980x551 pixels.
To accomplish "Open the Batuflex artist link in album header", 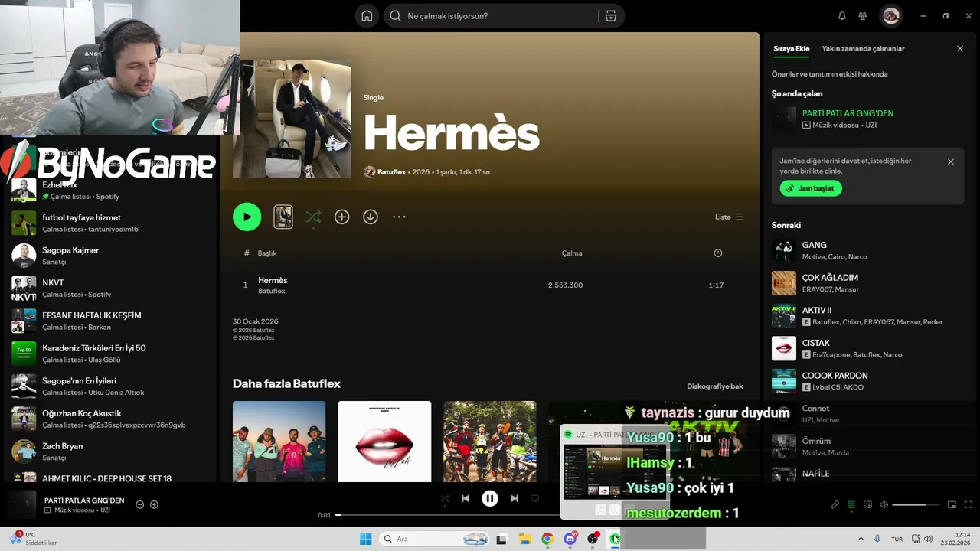I will tap(391, 172).
